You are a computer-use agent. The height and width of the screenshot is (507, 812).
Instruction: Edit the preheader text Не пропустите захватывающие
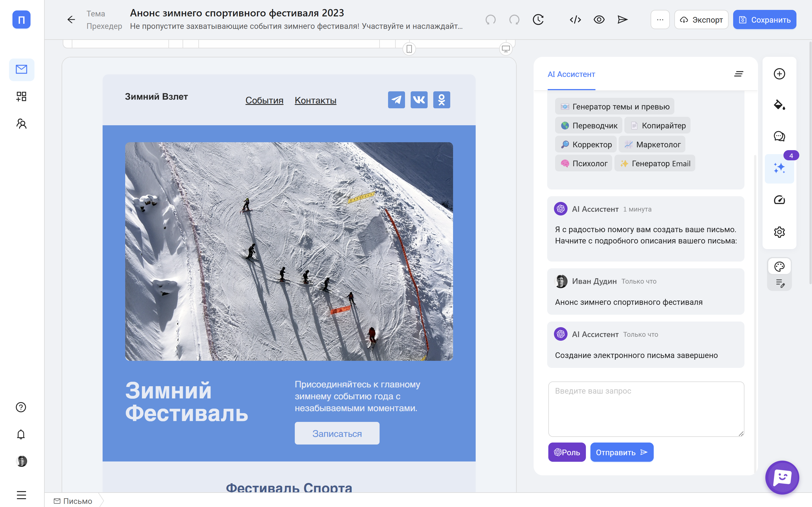(x=296, y=26)
